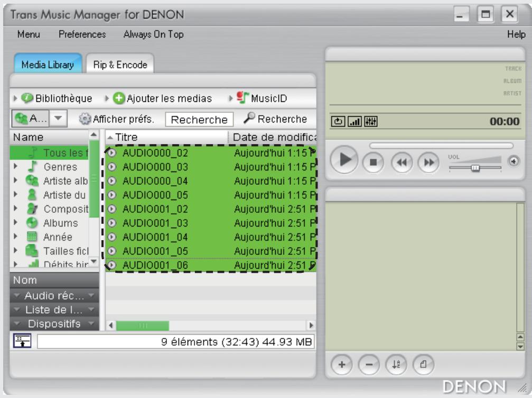The image size is (532, 398).
Task: Toggle Always On Top
Action: coord(153,34)
